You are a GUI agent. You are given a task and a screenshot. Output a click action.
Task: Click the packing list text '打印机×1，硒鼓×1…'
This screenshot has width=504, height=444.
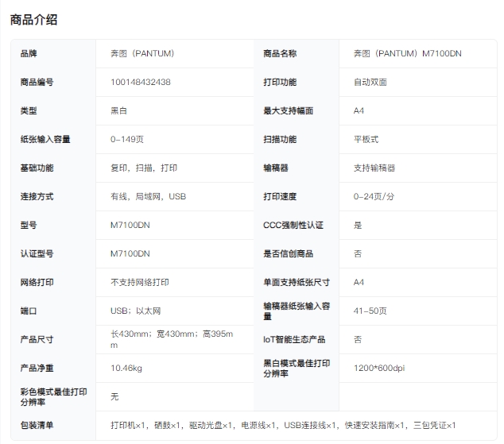(283, 425)
